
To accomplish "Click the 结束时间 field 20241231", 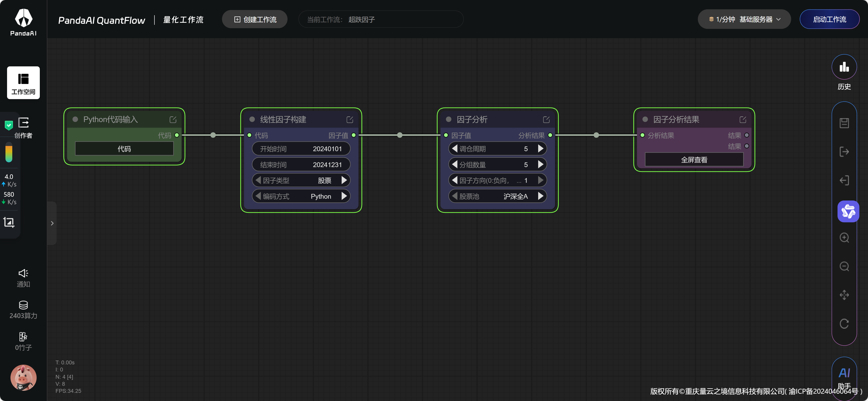I will pyautogui.click(x=301, y=164).
